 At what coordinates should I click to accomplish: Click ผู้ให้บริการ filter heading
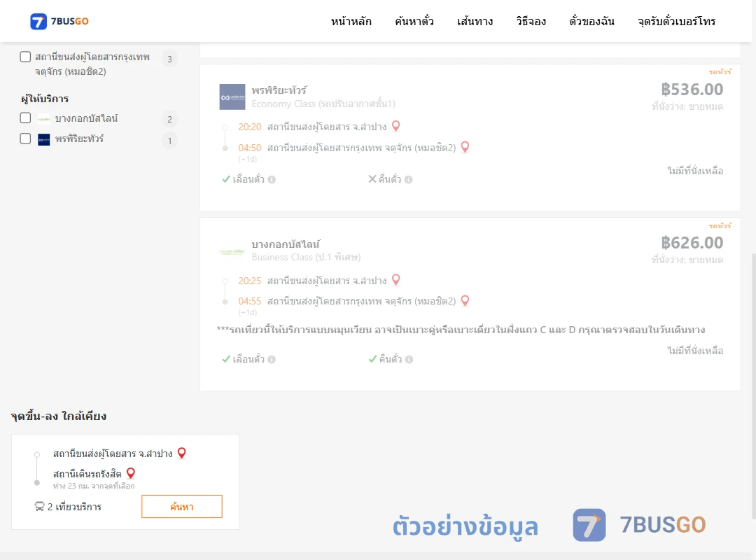click(45, 99)
